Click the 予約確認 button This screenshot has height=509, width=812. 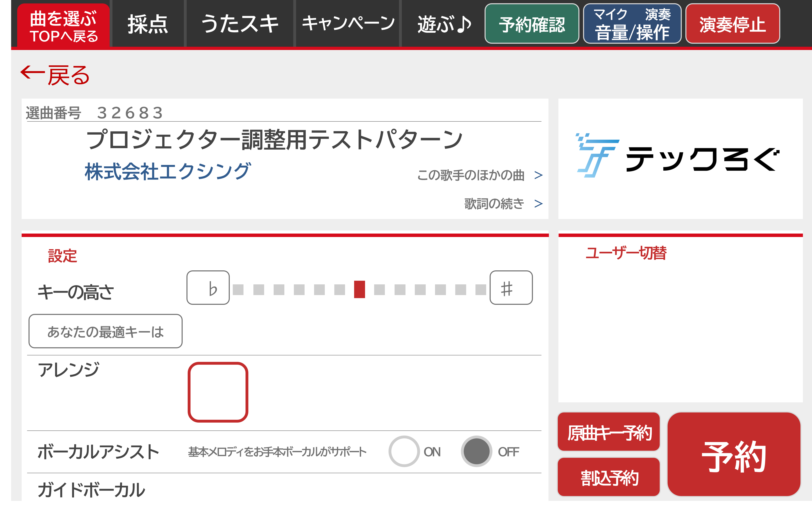[531, 23]
